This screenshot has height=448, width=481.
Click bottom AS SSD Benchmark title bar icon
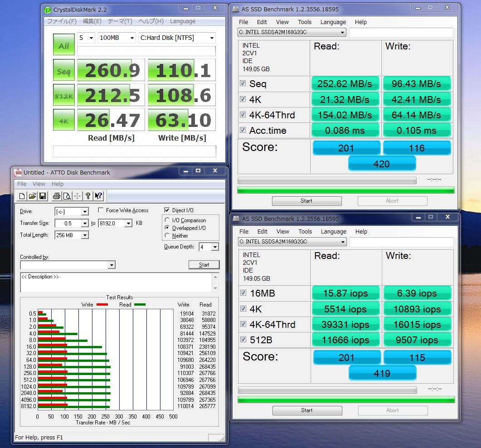coord(236,219)
